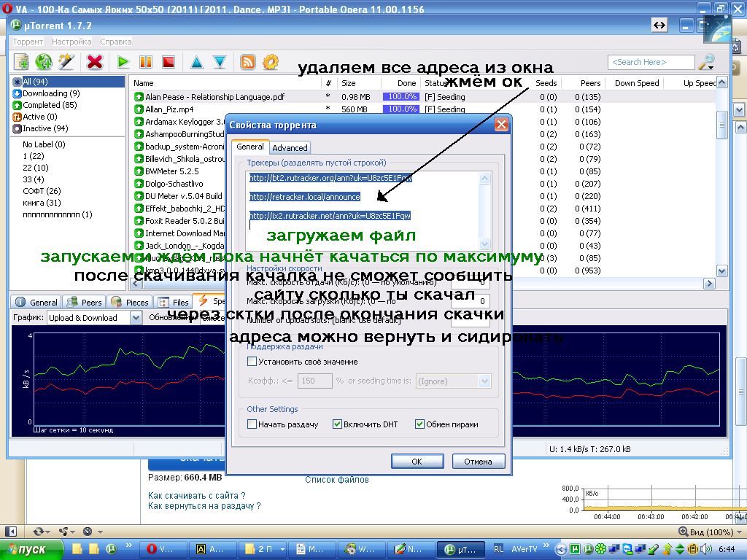
Task: Open the search engine dropdown arrow
Action: [x=711, y=67]
